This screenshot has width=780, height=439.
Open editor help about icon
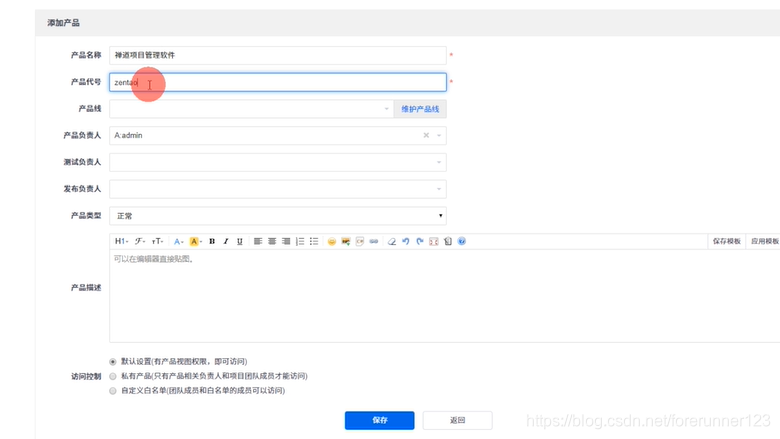coord(462,241)
